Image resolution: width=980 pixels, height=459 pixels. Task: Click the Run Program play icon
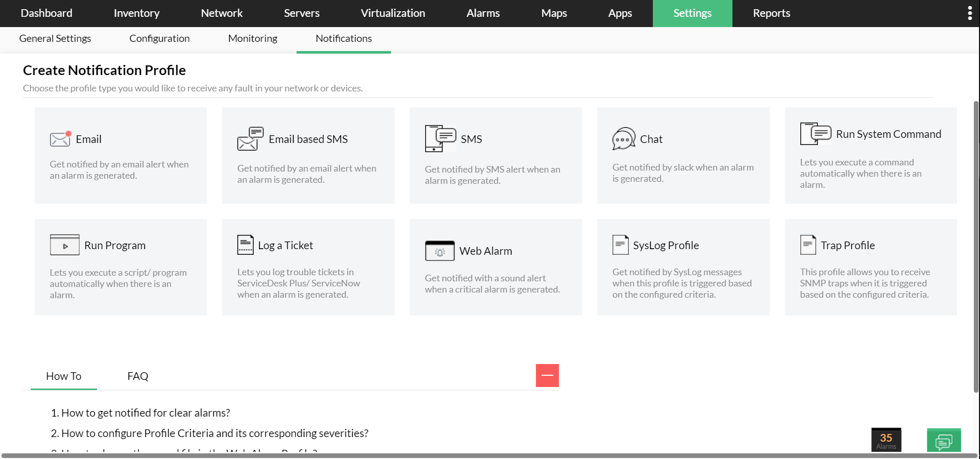(65, 245)
